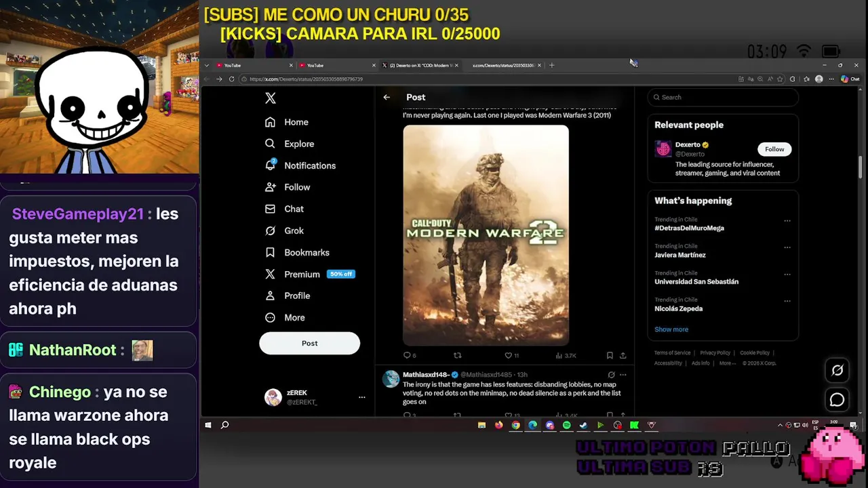Viewport: 868px width, 488px height.
Task: Follow the Dexerto account
Action: point(774,149)
